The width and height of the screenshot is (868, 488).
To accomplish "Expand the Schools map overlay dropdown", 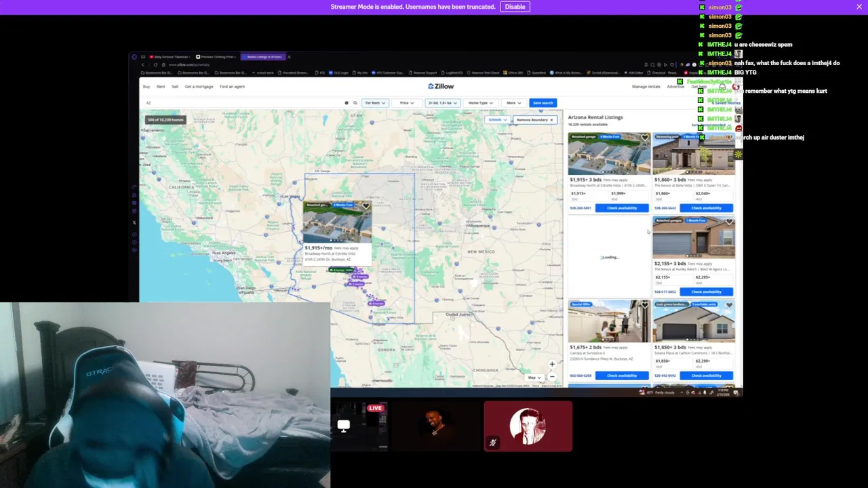I will click(497, 120).
